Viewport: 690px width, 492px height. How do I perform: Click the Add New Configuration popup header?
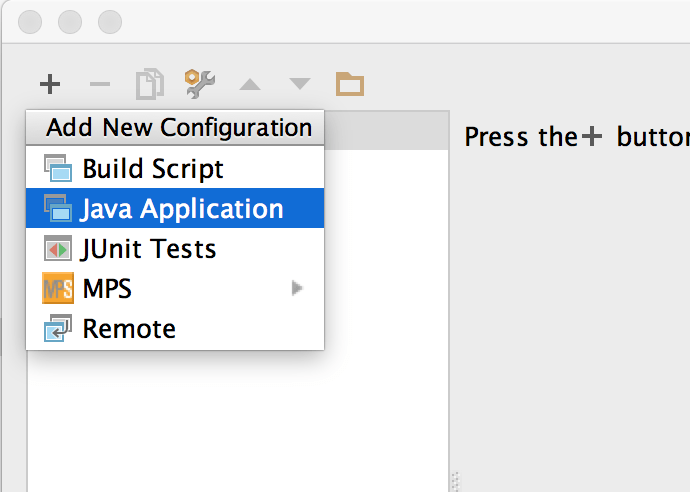(178, 128)
